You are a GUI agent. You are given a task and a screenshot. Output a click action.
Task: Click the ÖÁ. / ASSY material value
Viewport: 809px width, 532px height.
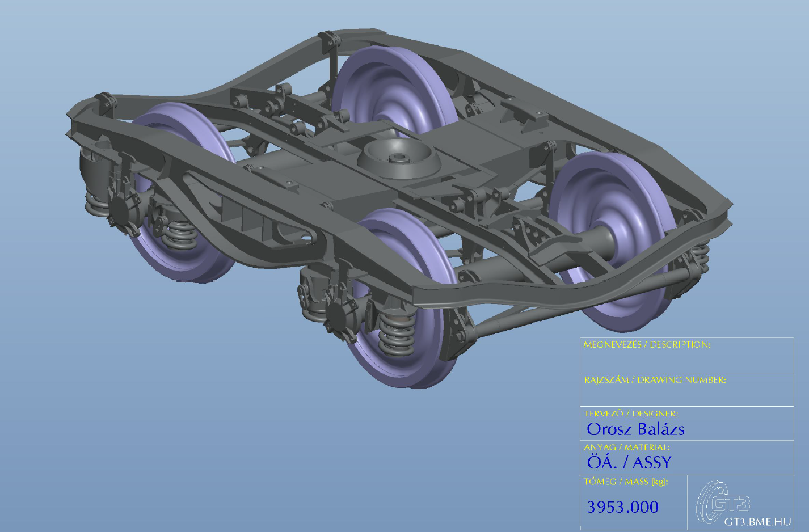pos(629,463)
